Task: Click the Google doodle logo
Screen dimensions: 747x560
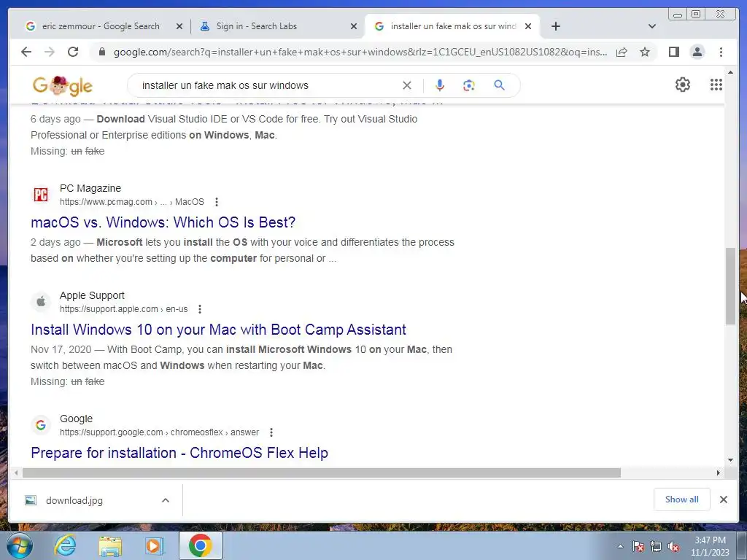Action: tap(63, 86)
